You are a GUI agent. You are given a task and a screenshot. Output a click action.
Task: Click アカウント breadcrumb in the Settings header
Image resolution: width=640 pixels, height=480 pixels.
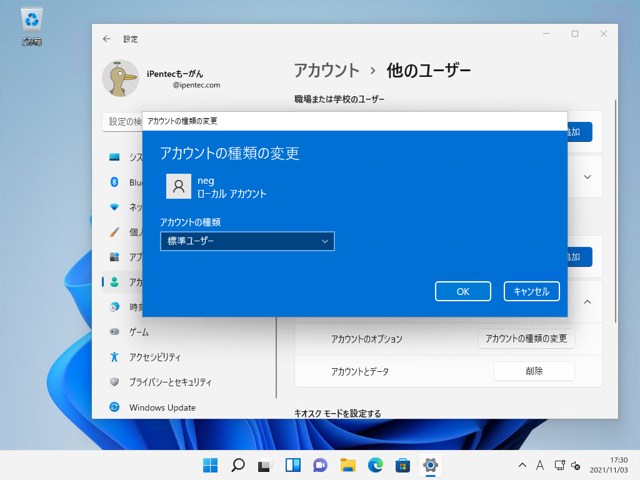coord(327,70)
